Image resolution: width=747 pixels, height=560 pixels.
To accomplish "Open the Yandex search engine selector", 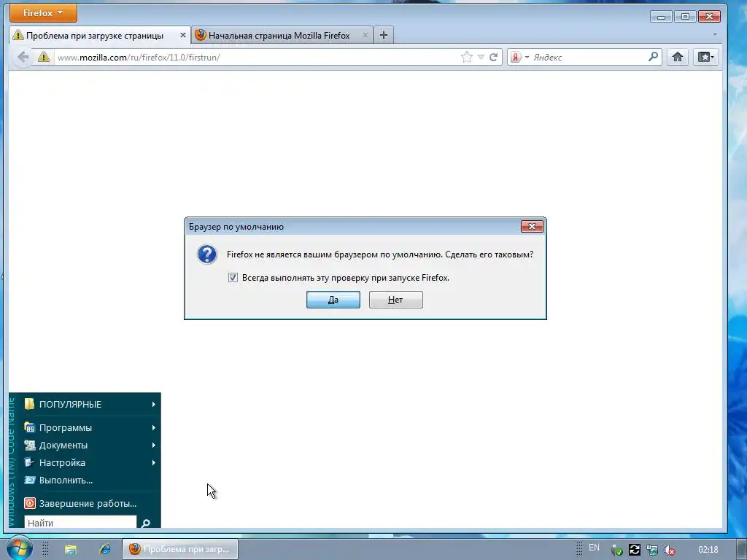I will click(x=519, y=57).
